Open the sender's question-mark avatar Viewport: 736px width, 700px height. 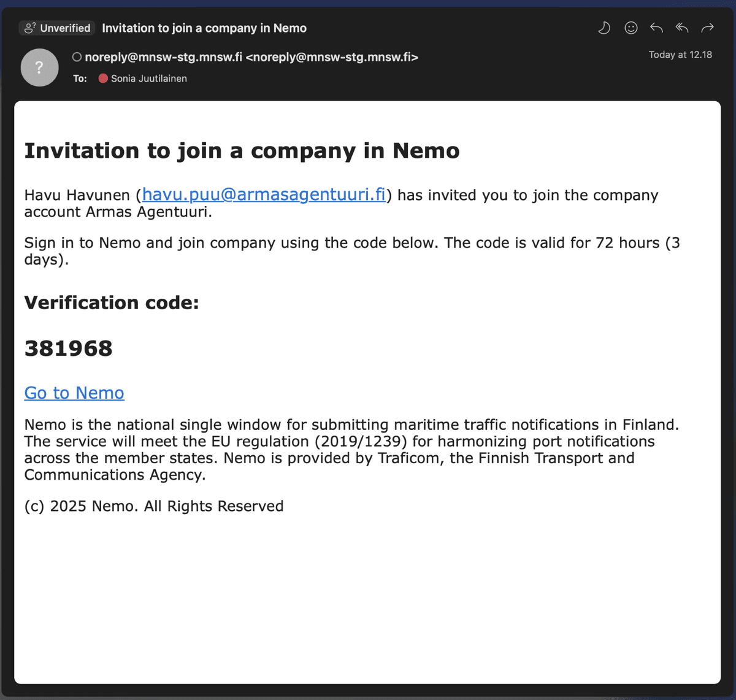coord(39,67)
